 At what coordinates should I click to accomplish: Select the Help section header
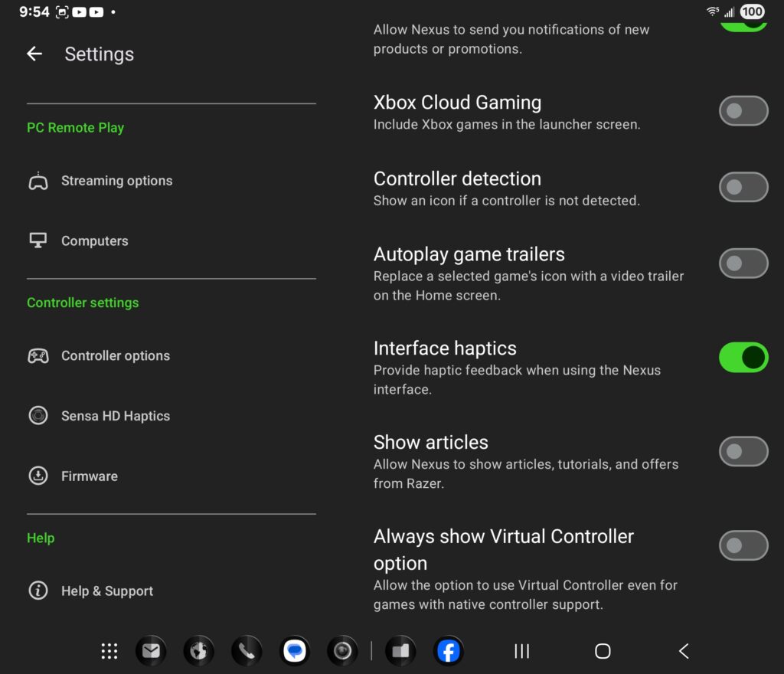(41, 538)
